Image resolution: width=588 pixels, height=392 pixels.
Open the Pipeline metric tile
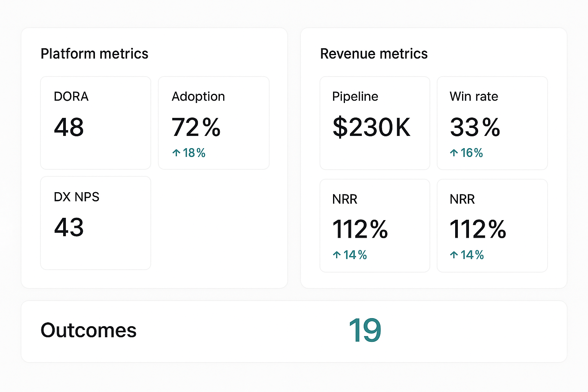click(374, 122)
